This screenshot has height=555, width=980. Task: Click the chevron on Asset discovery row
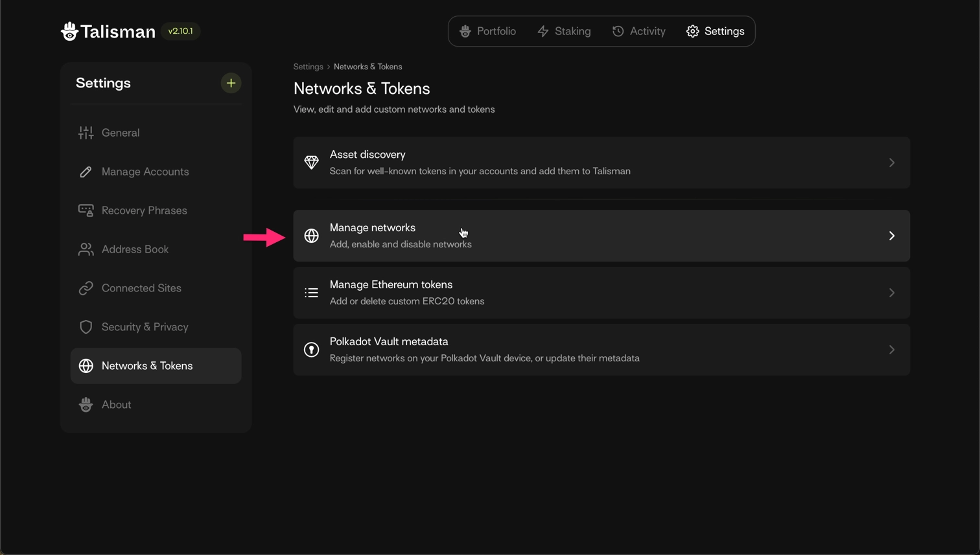point(892,163)
